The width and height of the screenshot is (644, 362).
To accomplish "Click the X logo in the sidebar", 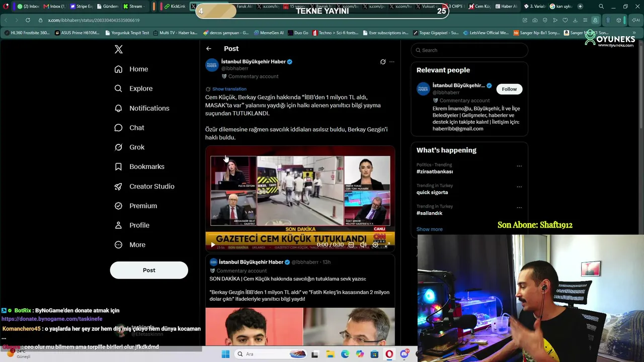I will [x=119, y=49].
